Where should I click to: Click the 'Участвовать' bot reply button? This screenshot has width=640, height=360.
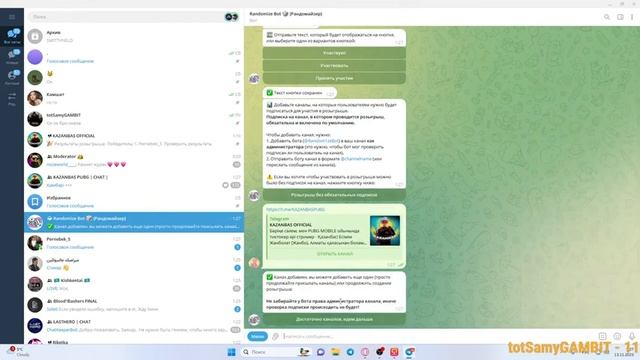tap(334, 66)
